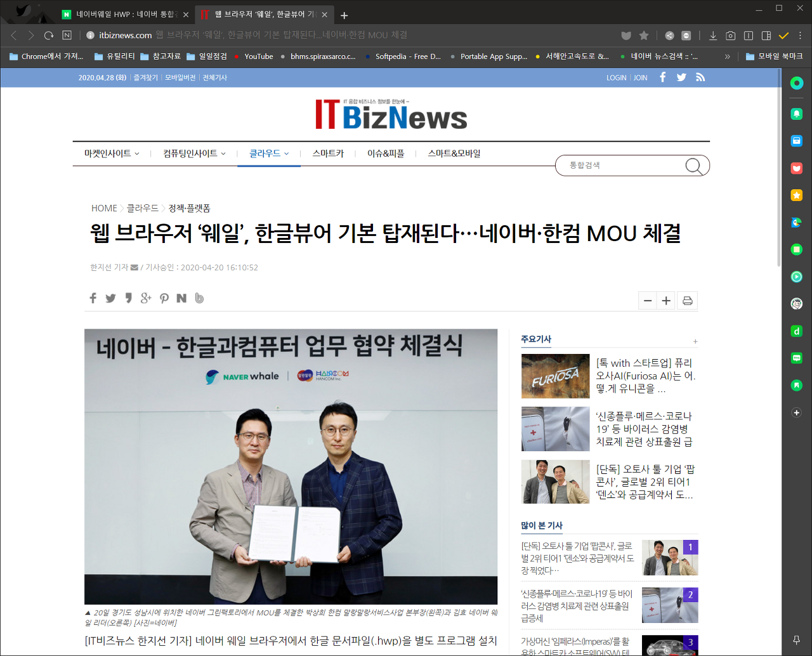Open the red Pocket sidebar icon
This screenshot has width=812, height=656.
click(x=797, y=168)
